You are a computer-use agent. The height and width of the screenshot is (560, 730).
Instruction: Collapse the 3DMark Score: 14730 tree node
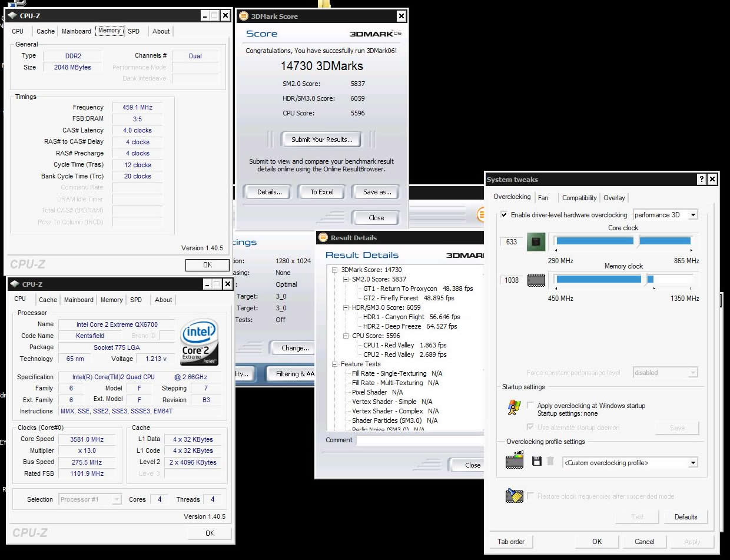pos(335,270)
